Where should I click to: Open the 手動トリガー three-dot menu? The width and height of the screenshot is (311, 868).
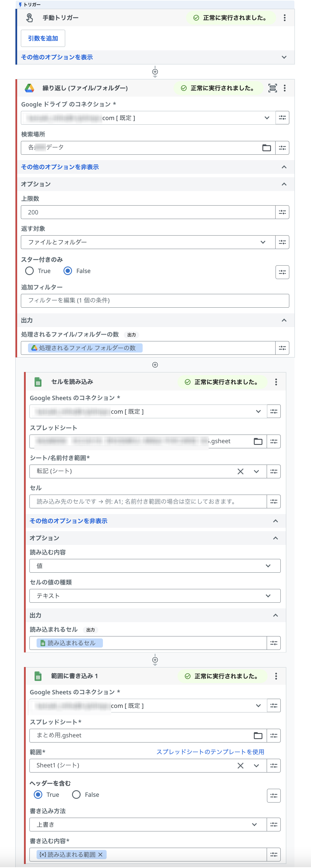(284, 18)
